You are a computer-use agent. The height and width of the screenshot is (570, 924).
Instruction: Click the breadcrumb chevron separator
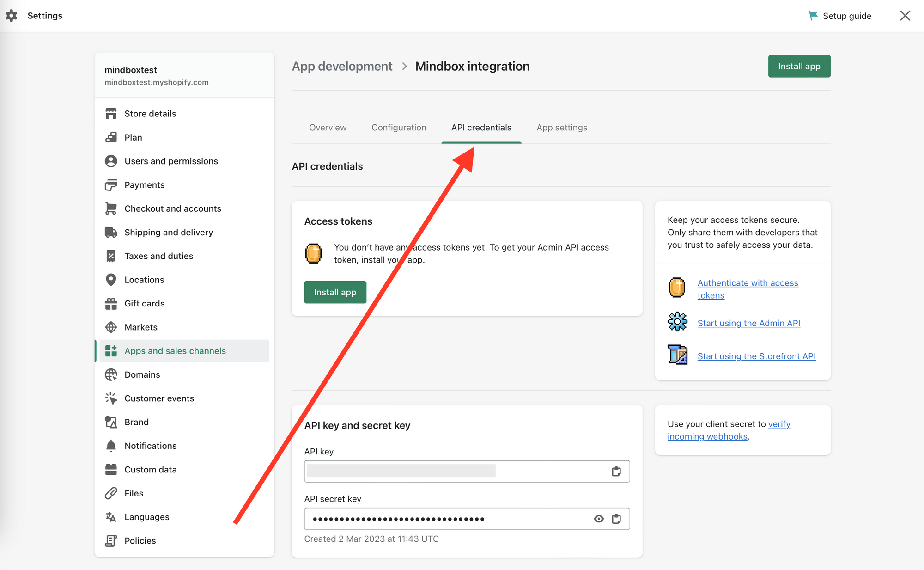point(404,67)
